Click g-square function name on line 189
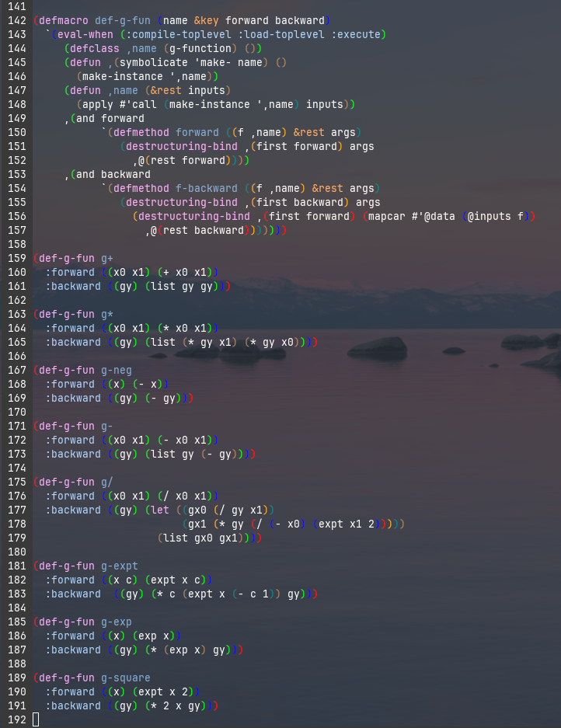 127,677
